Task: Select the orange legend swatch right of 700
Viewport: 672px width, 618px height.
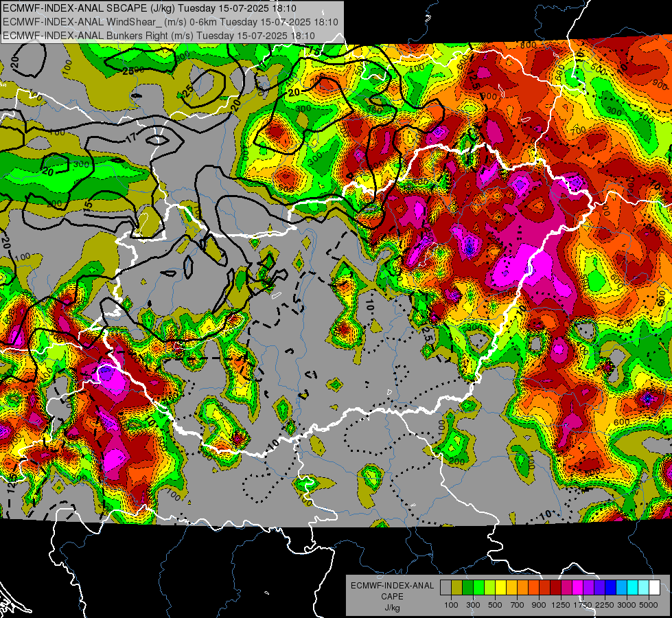Action: pos(523,587)
